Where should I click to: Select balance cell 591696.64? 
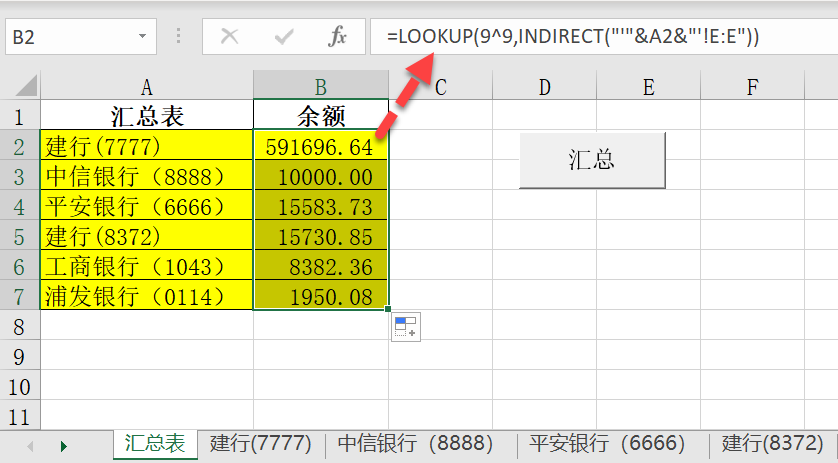click(x=321, y=145)
